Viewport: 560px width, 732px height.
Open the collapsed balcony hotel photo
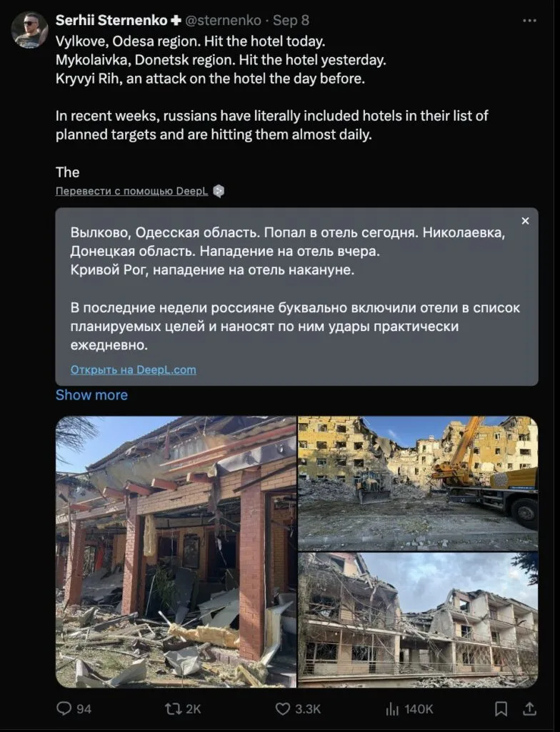click(x=418, y=620)
